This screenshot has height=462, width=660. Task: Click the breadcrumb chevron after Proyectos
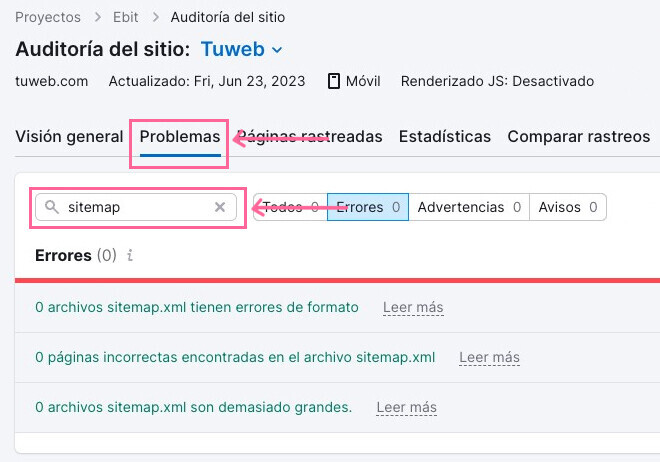(x=97, y=17)
